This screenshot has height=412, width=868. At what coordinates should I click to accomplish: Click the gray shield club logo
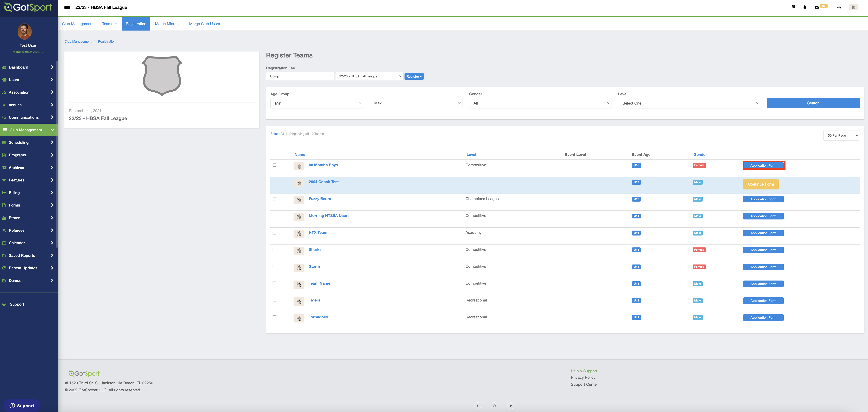162,76
